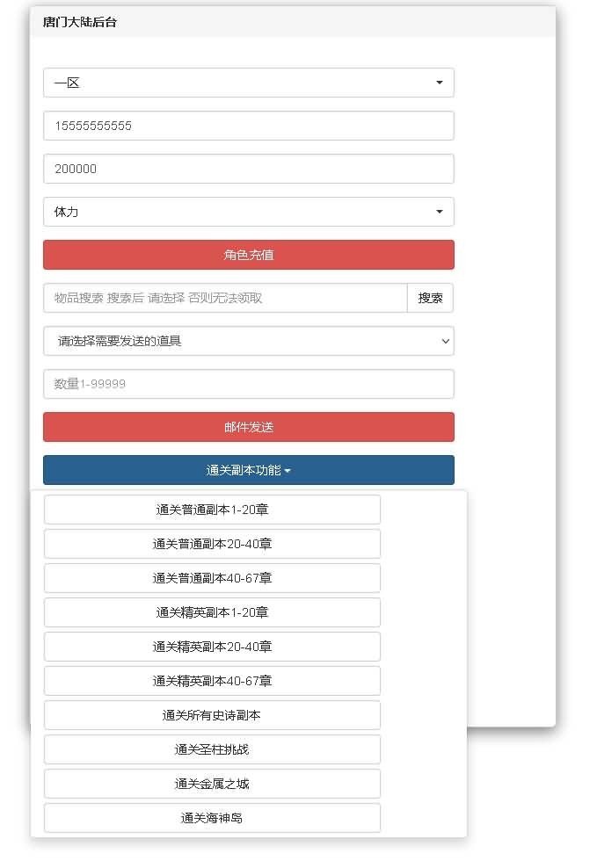Select 通关精英副本40-67章 option
Viewport: 597px width, 868px height.
(211, 680)
